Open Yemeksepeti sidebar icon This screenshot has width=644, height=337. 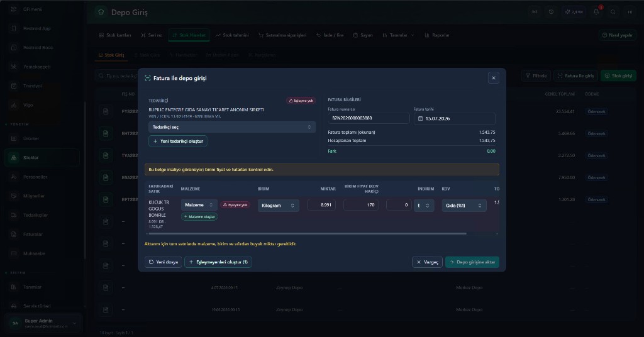pyautogui.click(x=14, y=67)
